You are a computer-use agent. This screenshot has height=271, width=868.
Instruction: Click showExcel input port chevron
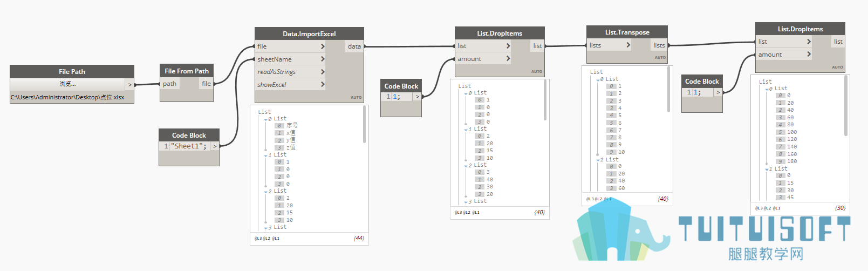323,84
